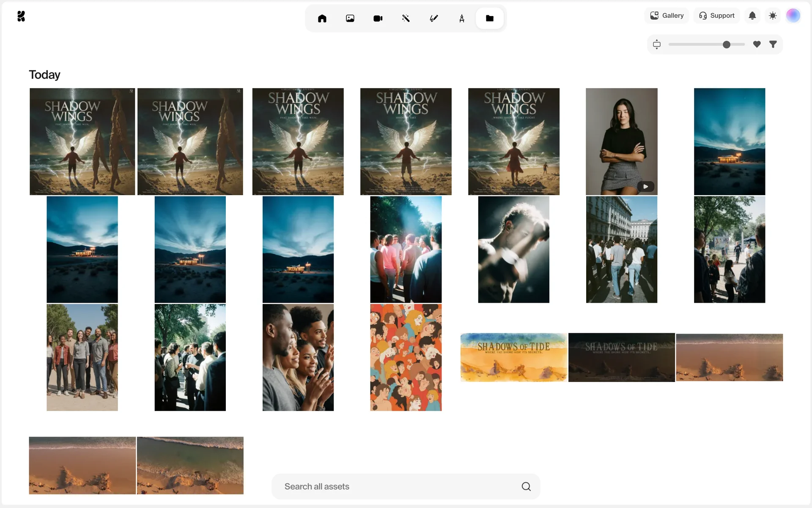Click the Support button
The height and width of the screenshot is (508, 812).
click(x=717, y=16)
